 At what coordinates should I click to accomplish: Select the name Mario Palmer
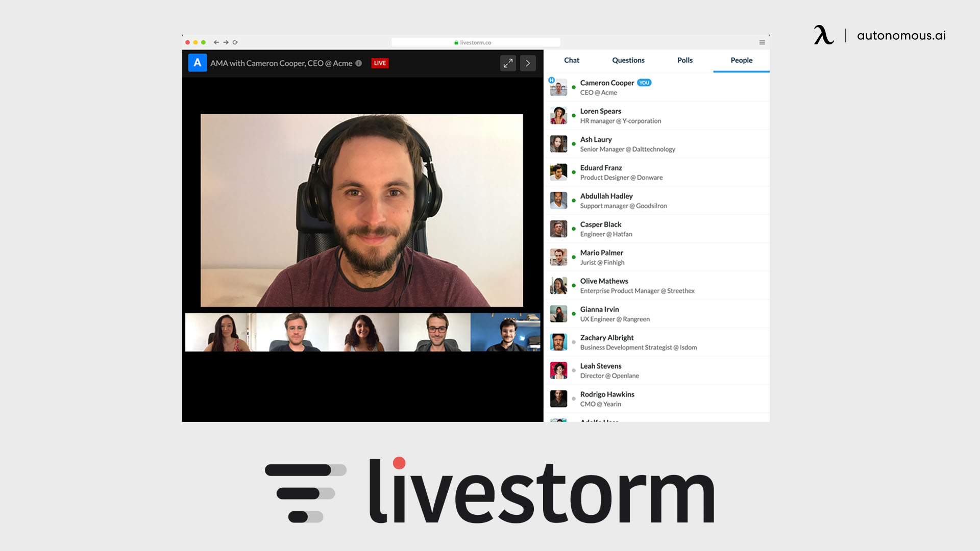pyautogui.click(x=601, y=253)
